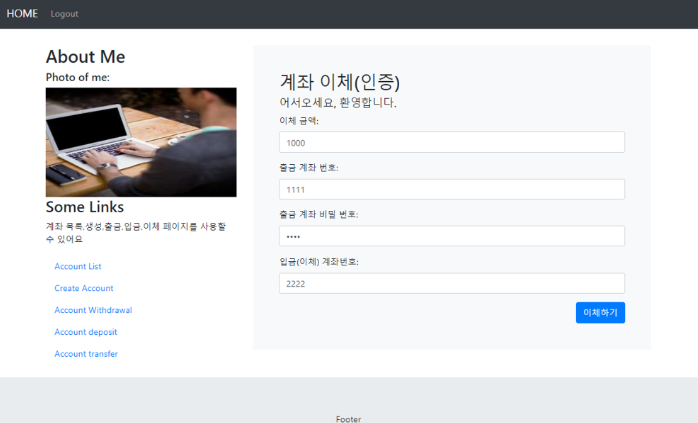The width and height of the screenshot is (698, 423).
Task: Open the Create Account link
Action: pyautogui.click(x=84, y=288)
